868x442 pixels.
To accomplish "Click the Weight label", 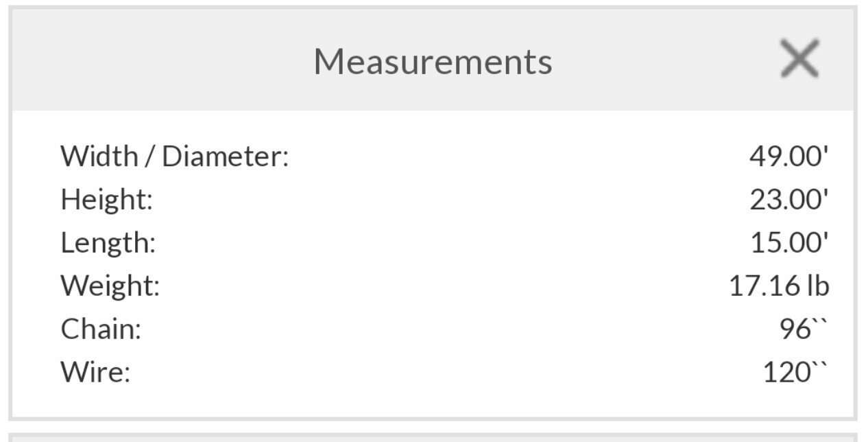I will click(110, 286).
